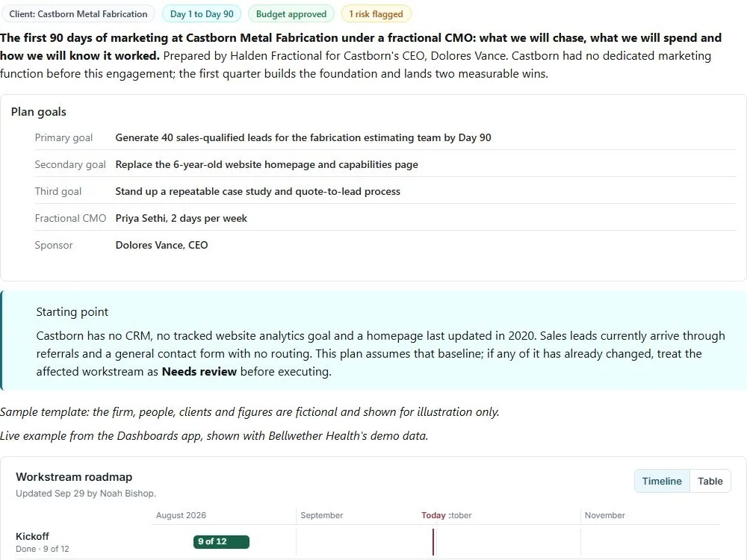This screenshot has height=560, width=747.
Task: Switch roadmap to Table view
Action: [x=710, y=481]
